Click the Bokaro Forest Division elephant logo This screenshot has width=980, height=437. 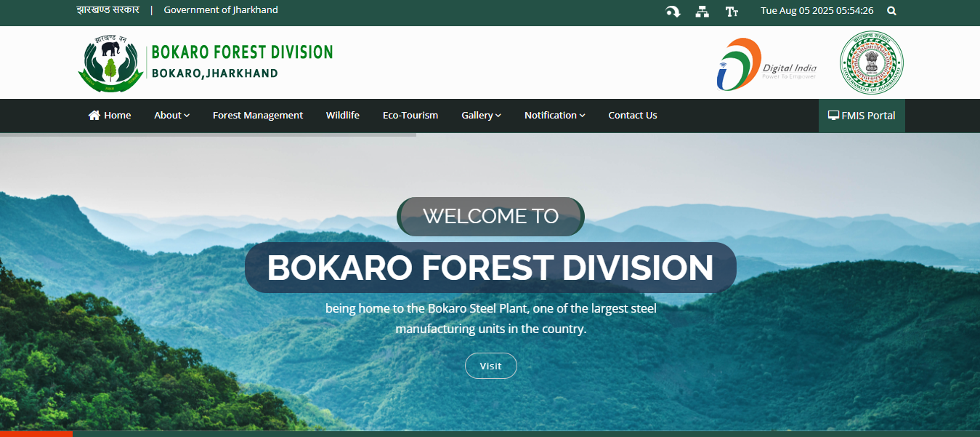pos(110,63)
